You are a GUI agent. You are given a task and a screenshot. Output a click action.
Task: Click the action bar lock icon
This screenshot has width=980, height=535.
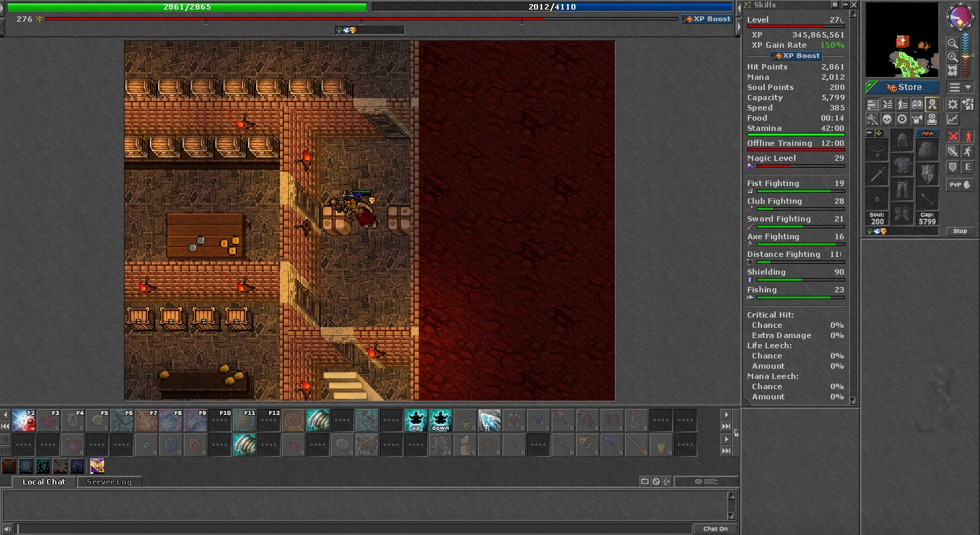coord(736,433)
